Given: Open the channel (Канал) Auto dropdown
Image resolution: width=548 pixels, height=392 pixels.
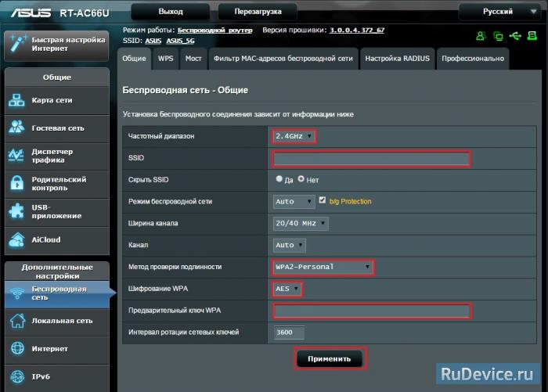Looking at the screenshot, I should point(290,245).
